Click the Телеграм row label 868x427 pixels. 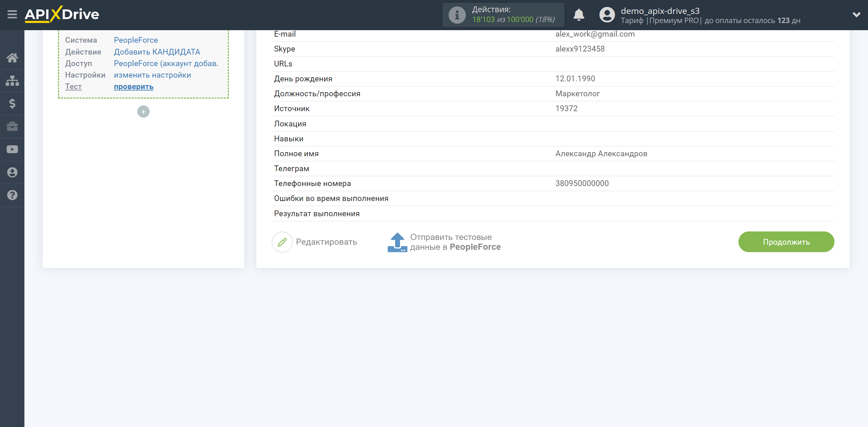point(292,168)
